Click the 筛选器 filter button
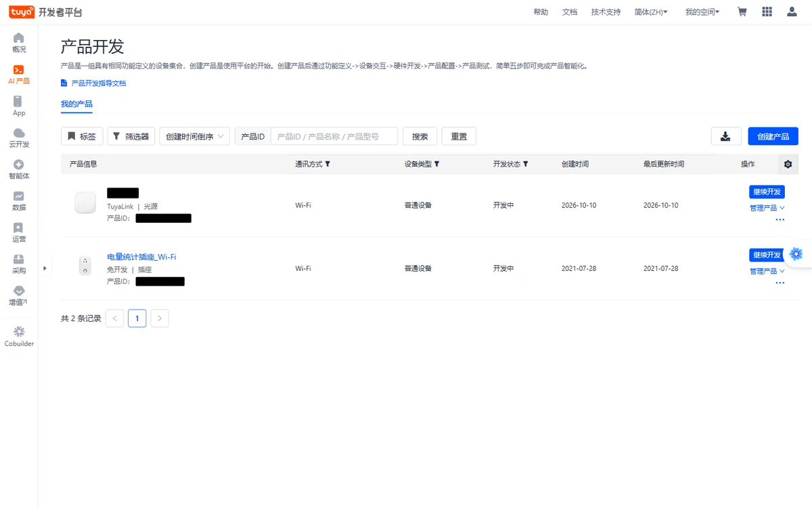812x508 pixels. 131,136
